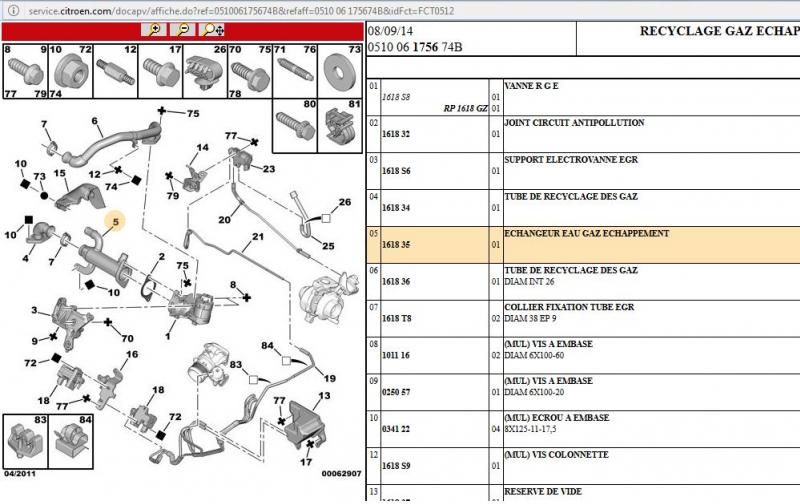The height and width of the screenshot is (504, 800).
Task: Click callout number 4 in diagram
Action: tap(26, 258)
